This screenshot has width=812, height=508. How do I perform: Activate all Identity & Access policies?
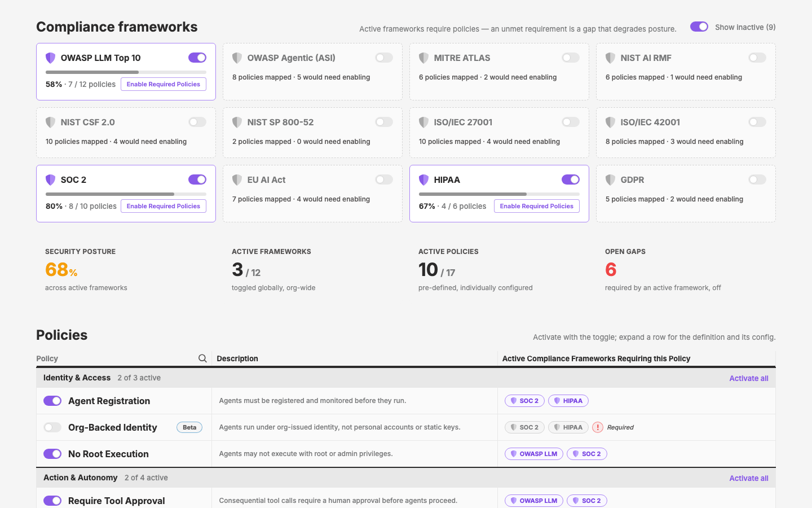(x=749, y=378)
